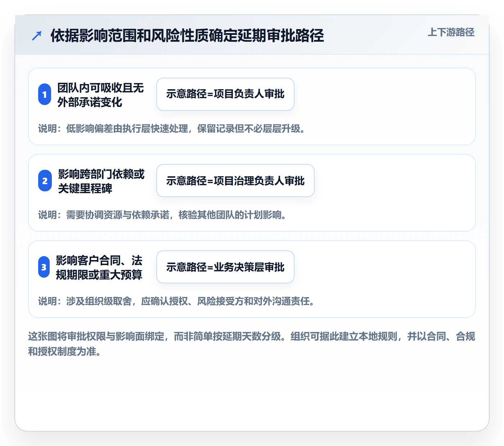Select the step 3 number badge
This screenshot has width=504, height=446.
click(44, 267)
